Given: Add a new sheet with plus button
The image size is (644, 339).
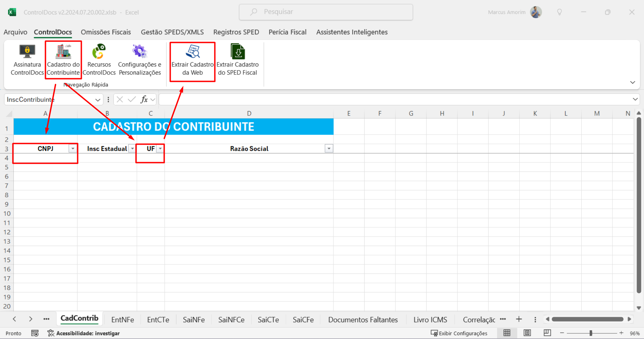Looking at the screenshot, I should pos(519,319).
